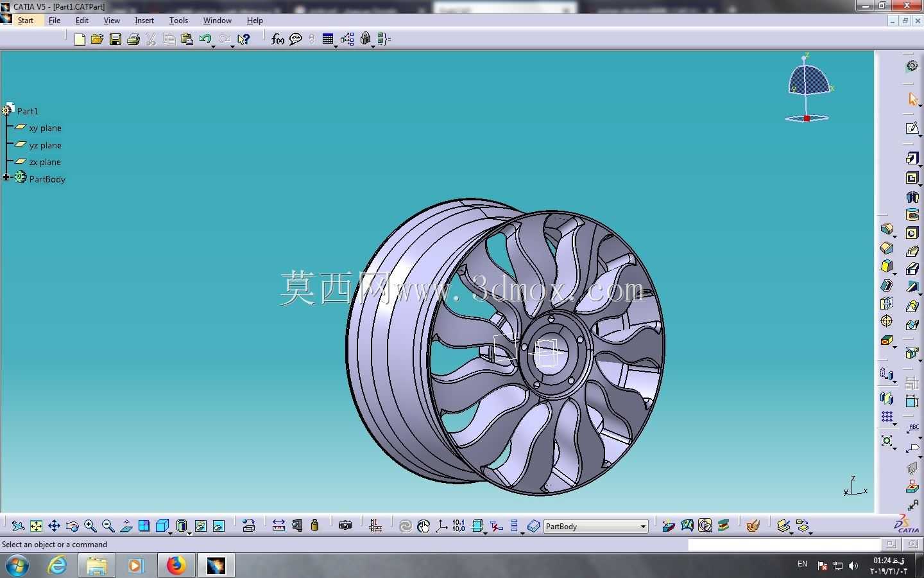924x578 pixels.
Task: Click Create Multi-View icon
Action: [x=144, y=526]
